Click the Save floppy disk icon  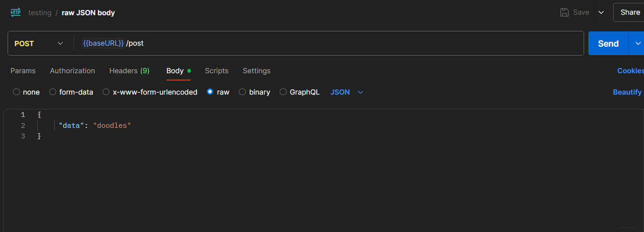tap(565, 12)
